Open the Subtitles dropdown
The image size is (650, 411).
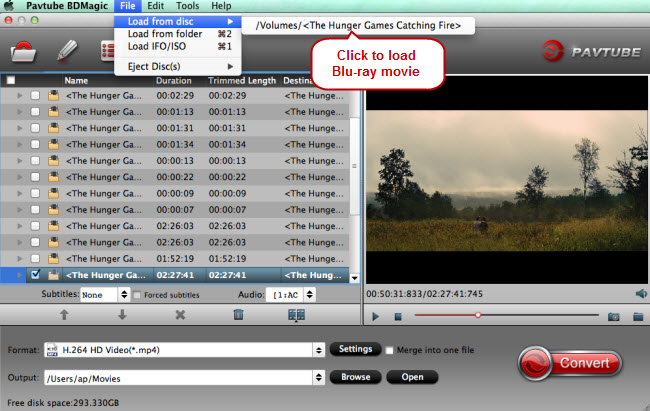point(105,295)
